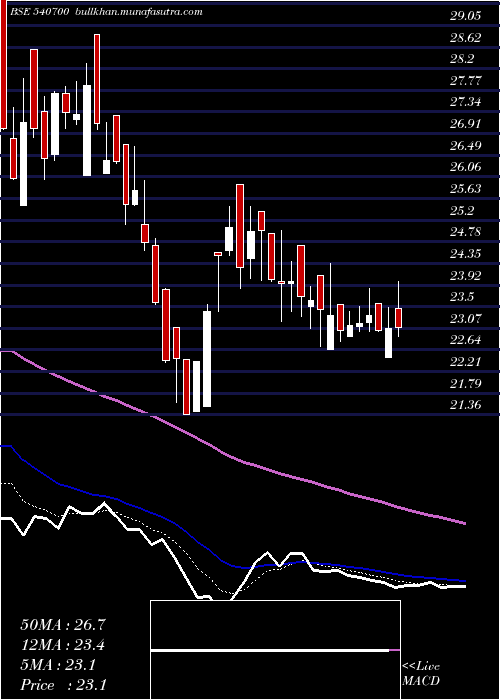The image size is (500, 700).
Task: Click the 50MA : 26.7 legend text
Action: 63,625
